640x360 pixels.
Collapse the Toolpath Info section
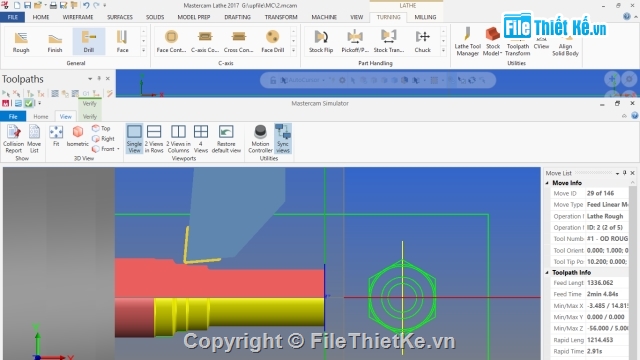[x=547, y=272]
